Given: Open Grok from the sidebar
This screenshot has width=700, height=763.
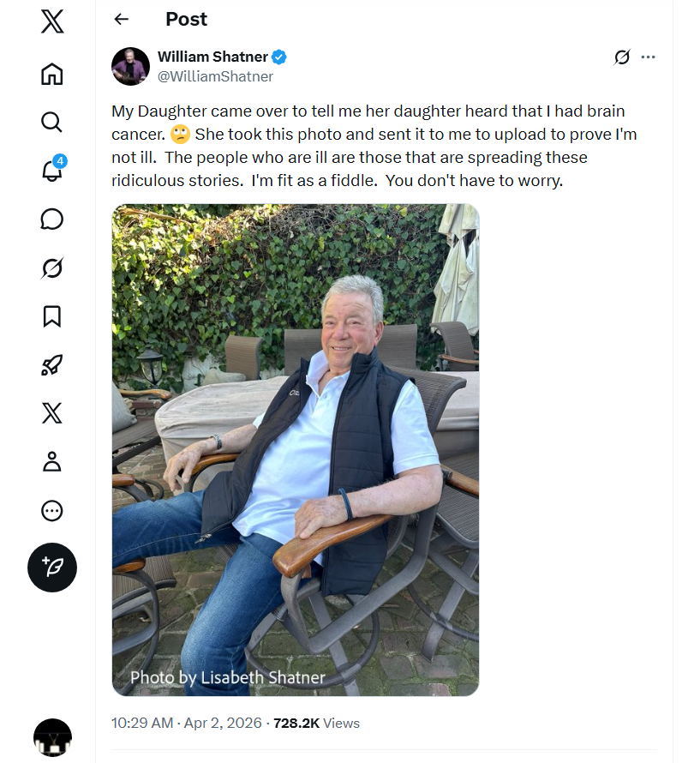Looking at the screenshot, I should click(52, 268).
